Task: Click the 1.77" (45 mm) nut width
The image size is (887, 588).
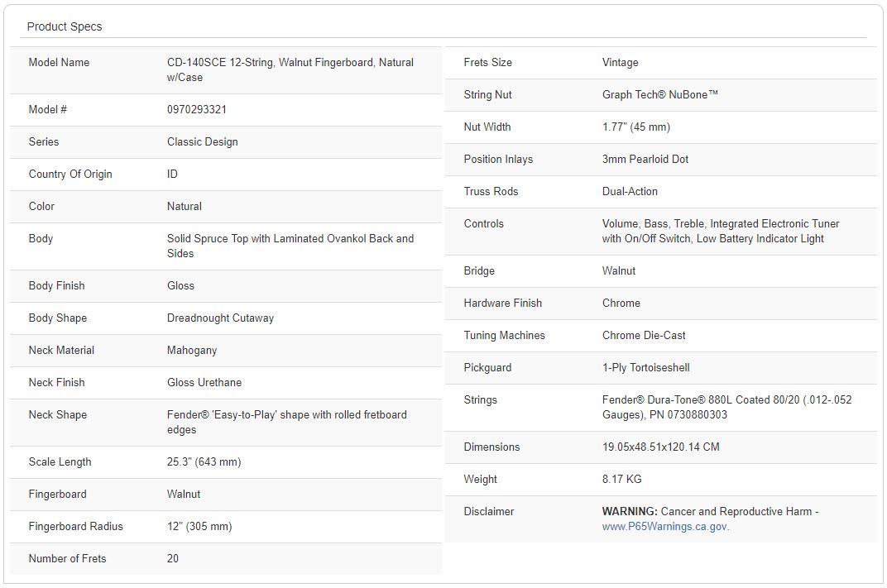Action: [x=635, y=127]
